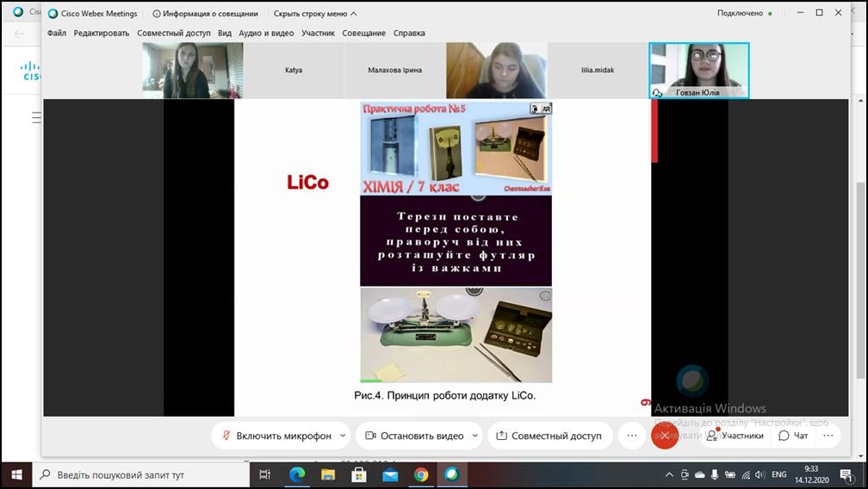Open File Explorer from the taskbar
The image size is (868, 489).
pyautogui.click(x=328, y=474)
